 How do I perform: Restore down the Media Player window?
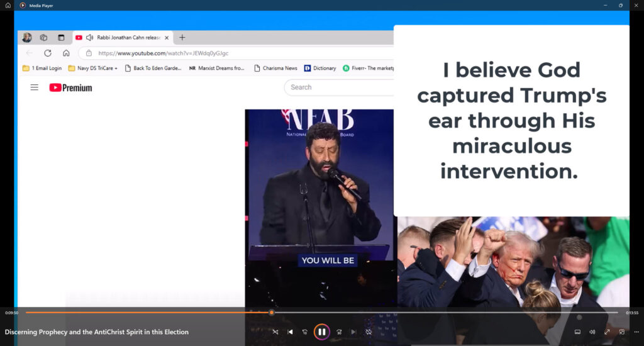[621, 5]
